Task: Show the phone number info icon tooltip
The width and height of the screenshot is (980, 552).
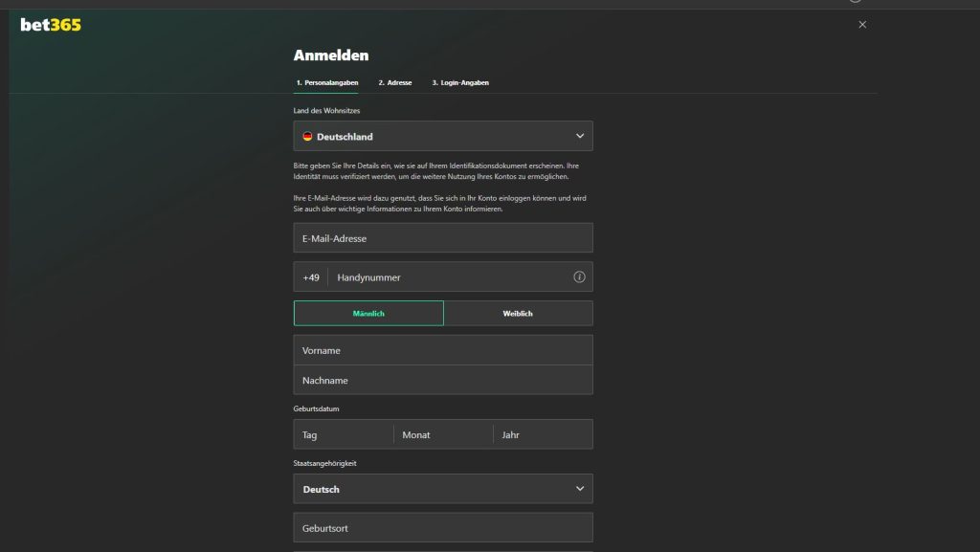Action: coord(579,277)
